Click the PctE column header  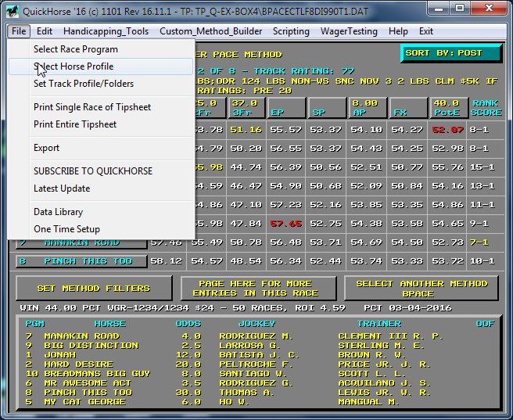[447, 107]
